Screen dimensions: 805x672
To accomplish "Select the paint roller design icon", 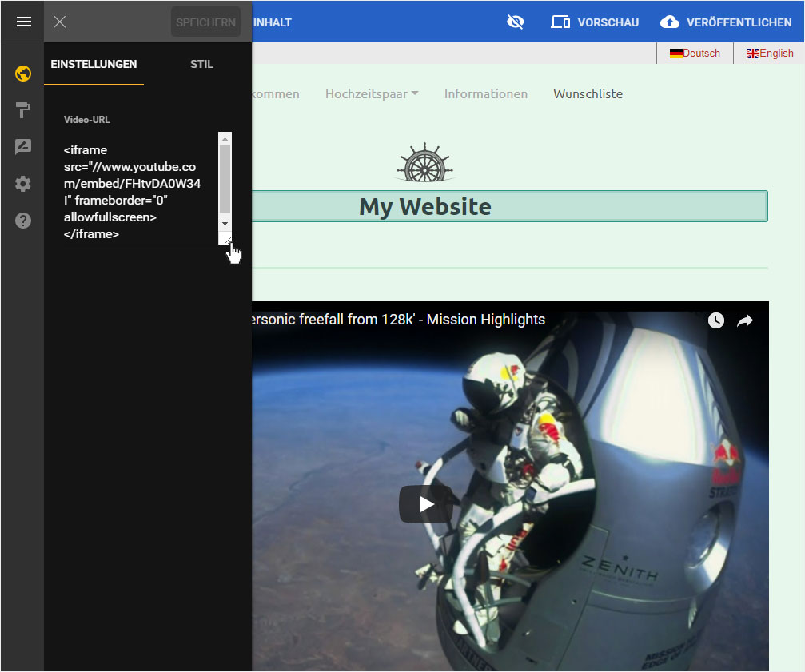I will (23, 109).
